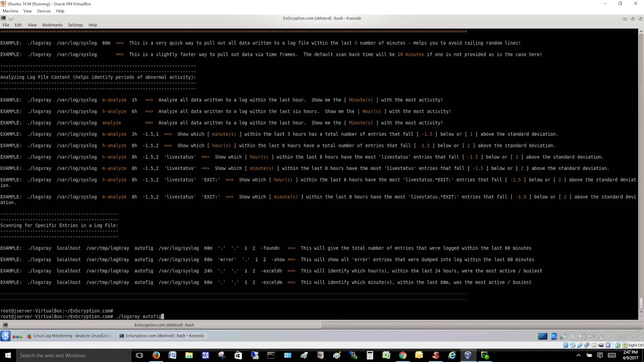Open the Calculator taskbar icon
644x362 pixels.
click(x=370, y=355)
